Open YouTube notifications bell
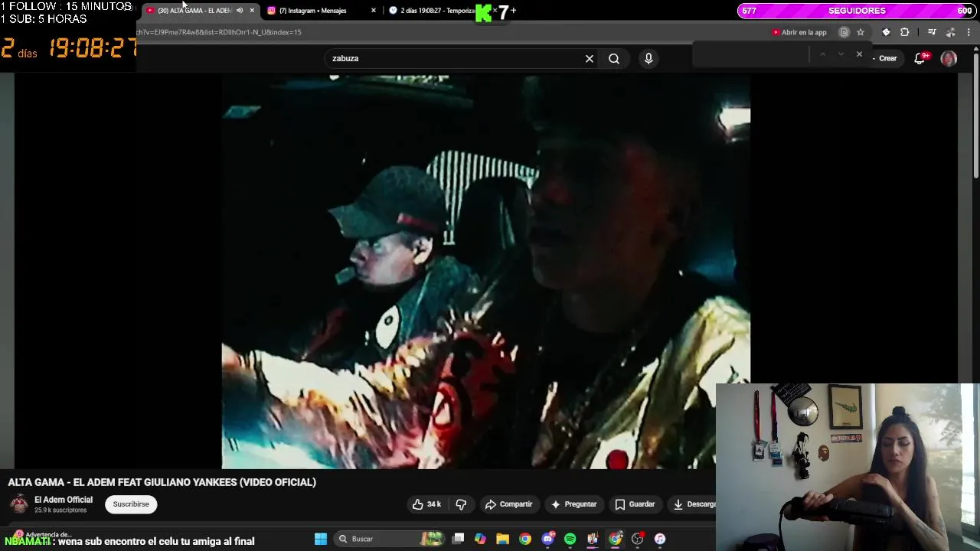 tap(921, 58)
